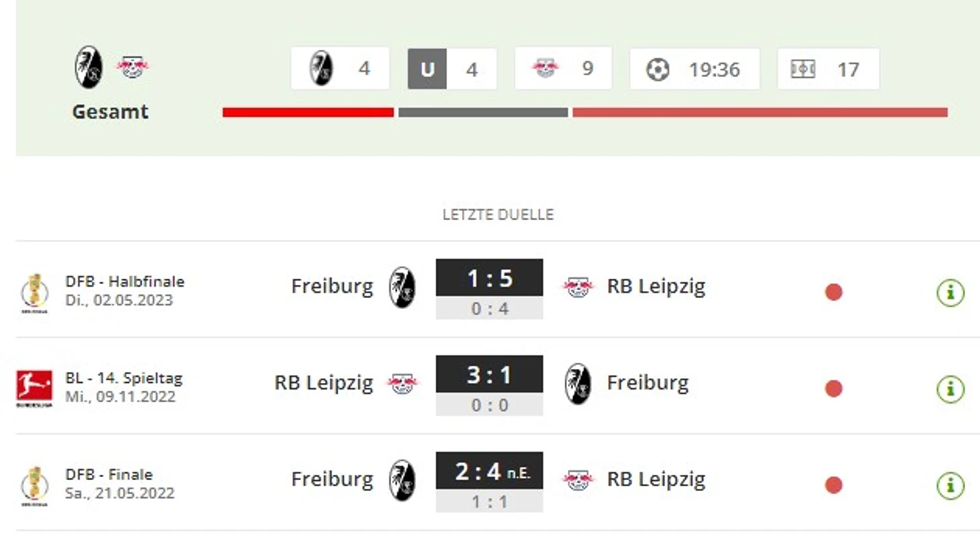Click DFB-Pokal trophy icon beside Halbfinale
Image resolution: width=980 pixels, height=534 pixels.
[x=34, y=293]
